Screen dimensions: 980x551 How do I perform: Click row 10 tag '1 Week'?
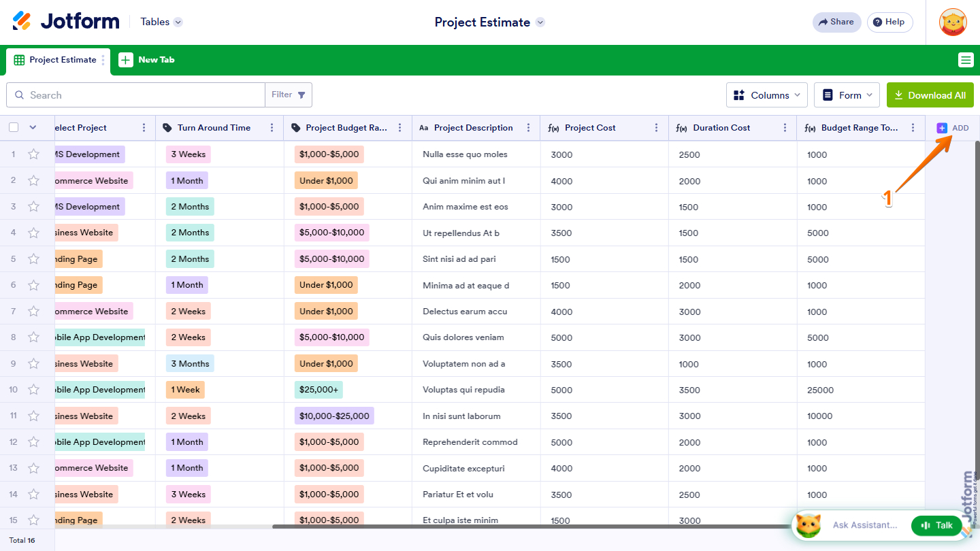coord(185,390)
